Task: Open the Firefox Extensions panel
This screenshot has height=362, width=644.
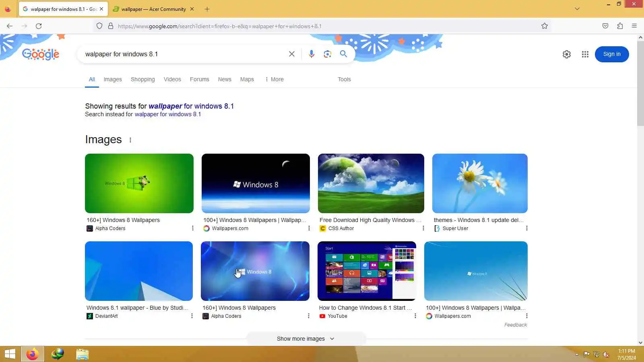Action: [x=620, y=26]
